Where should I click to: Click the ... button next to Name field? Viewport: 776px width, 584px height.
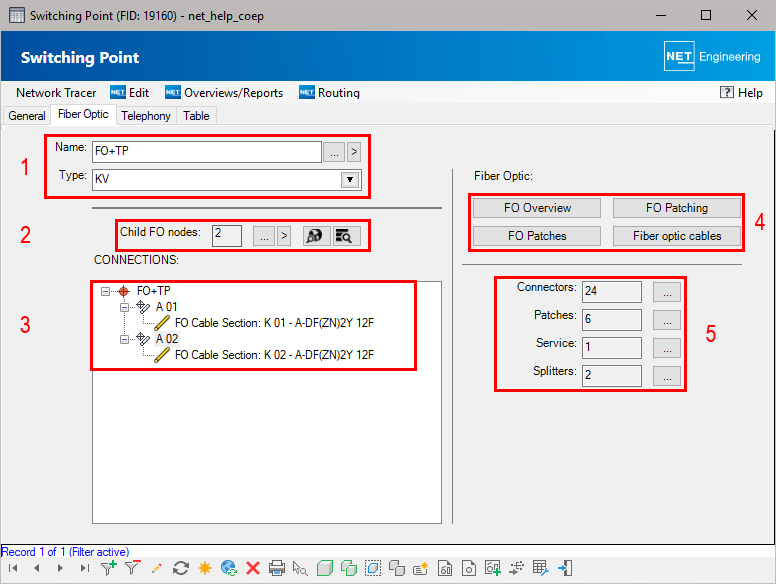pos(334,152)
